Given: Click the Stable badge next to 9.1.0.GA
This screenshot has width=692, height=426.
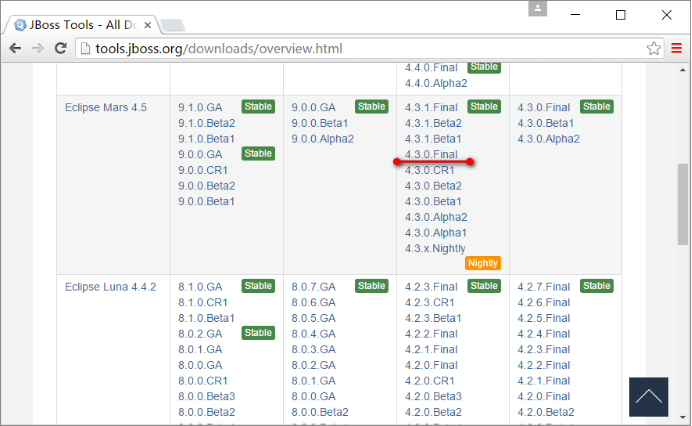Looking at the screenshot, I should 258,107.
